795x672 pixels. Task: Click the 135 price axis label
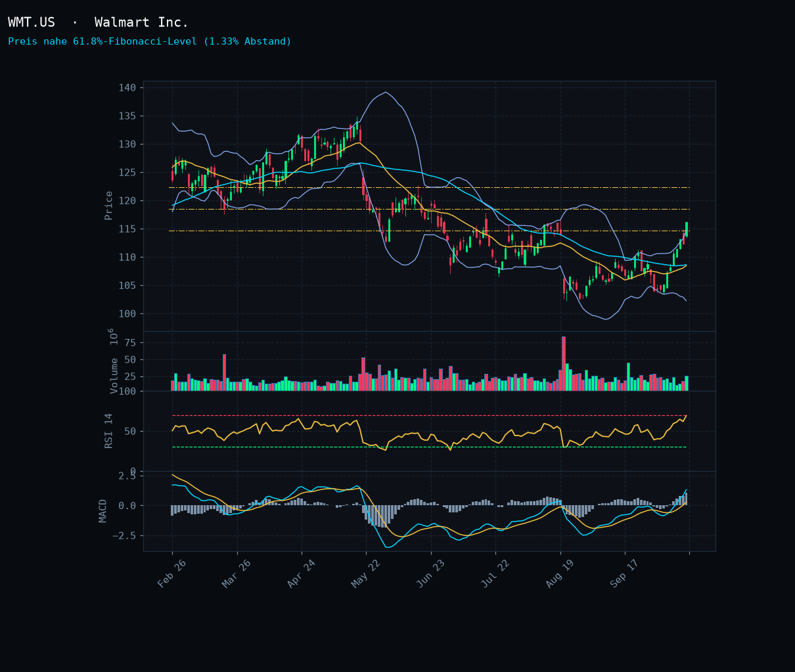127,116
